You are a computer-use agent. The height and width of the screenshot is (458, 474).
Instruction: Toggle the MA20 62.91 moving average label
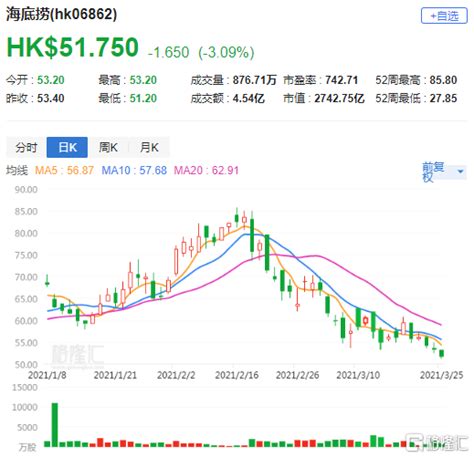click(x=206, y=170)
